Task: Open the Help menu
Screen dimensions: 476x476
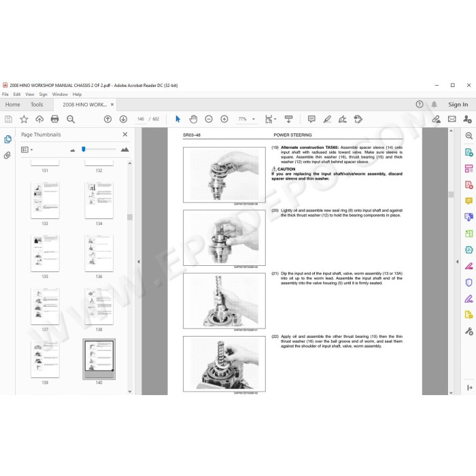Action: click(77, 95)
